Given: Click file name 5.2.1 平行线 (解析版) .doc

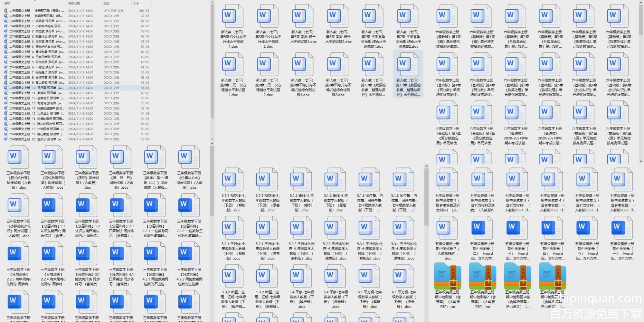Looking at the screenshot, I should pyautogui.click(x=233, y=251).
